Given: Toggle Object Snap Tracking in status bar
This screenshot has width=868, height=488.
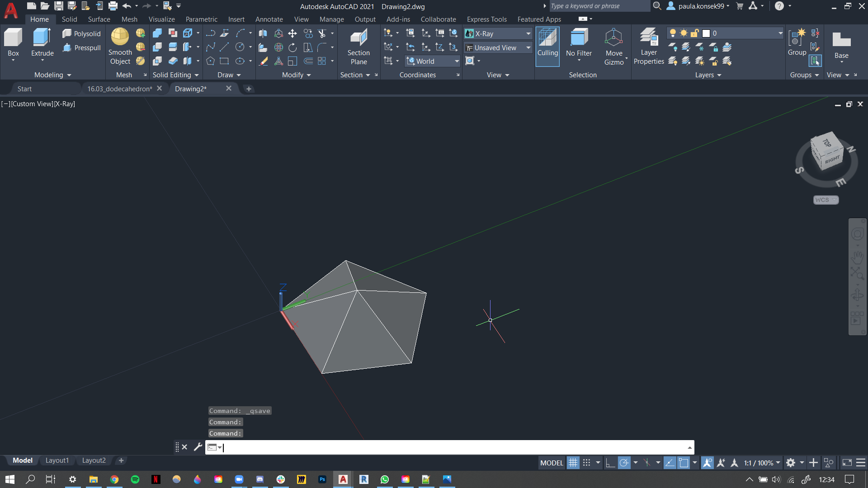Looking at the screenshot, I should tap(670, 463).
